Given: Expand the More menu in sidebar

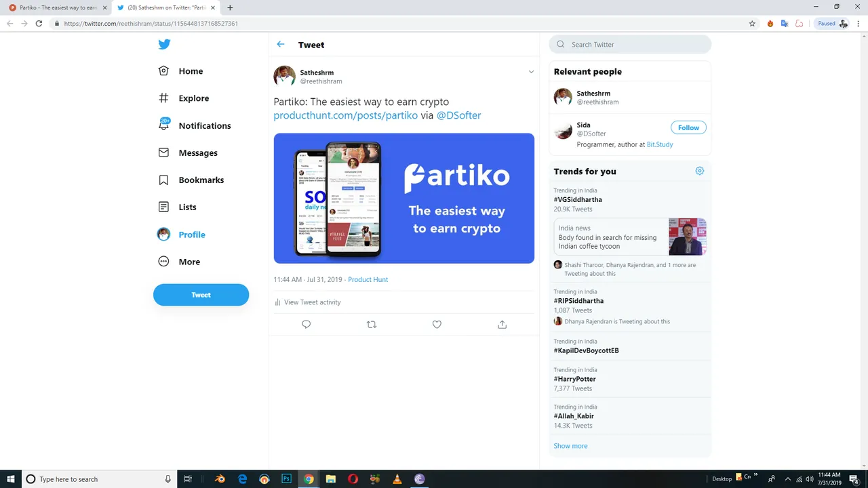Looking at the screenshot, I should [179, 262].
